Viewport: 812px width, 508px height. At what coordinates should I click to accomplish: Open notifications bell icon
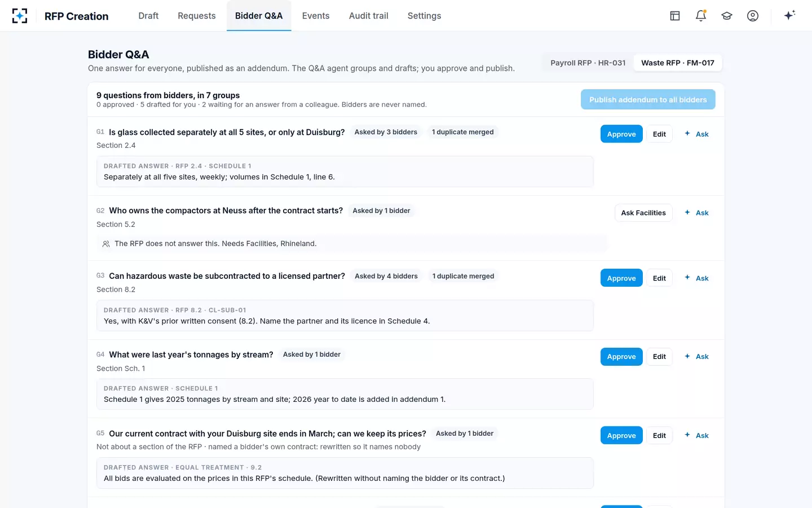701,16
